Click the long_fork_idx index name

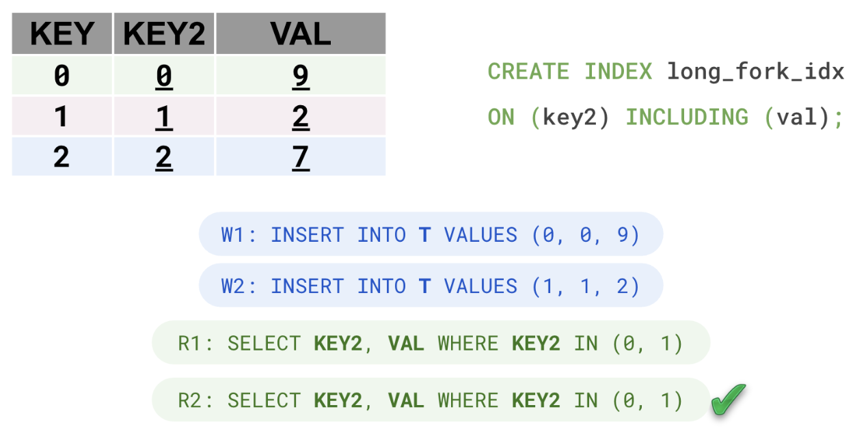[755, 72]
